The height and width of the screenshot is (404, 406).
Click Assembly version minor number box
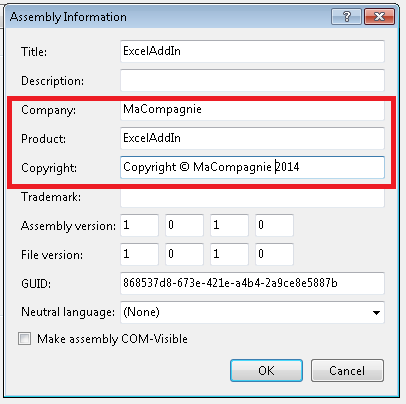[184, 225]
